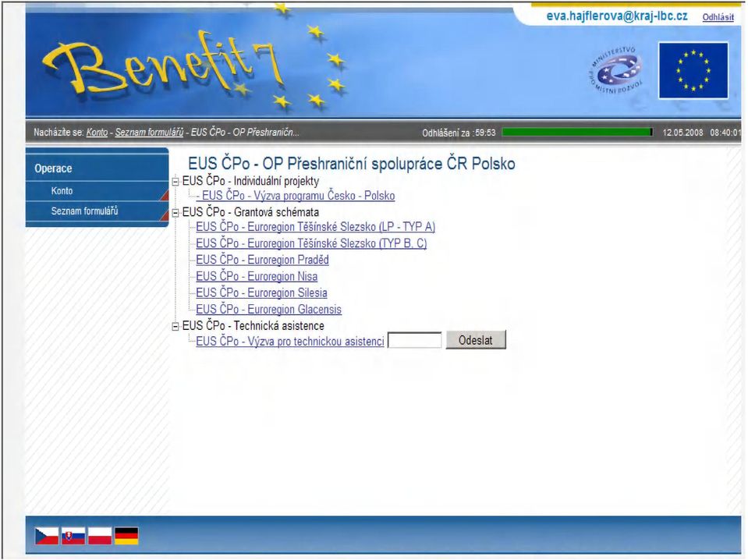The height and width of the screenshot is (560, 748).
Task: Select the EUS ČPo - Individuální projekty label
Action: point(250,181)
